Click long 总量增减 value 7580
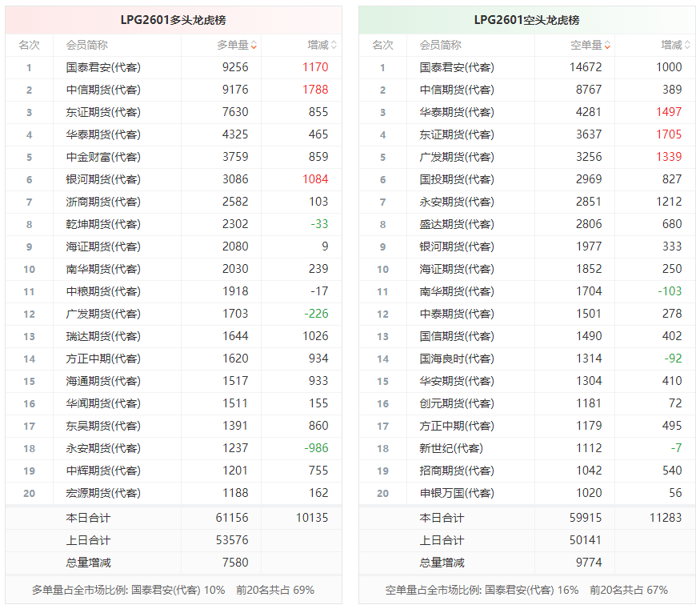Image resolution: width=700 pixels, height=609 pixels. (x=235, y=563)
